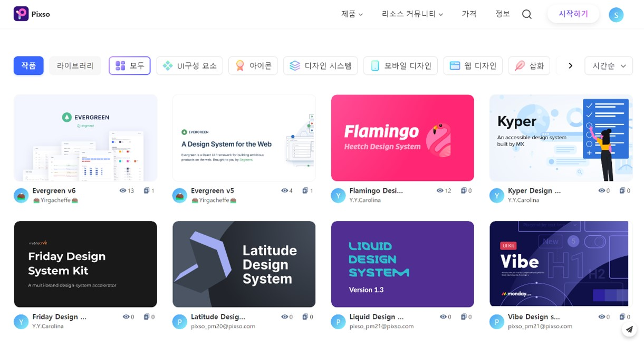Open the Liquid Design System Version 1.3 thumbnail

pyautogui.click(x=402, y=264)
